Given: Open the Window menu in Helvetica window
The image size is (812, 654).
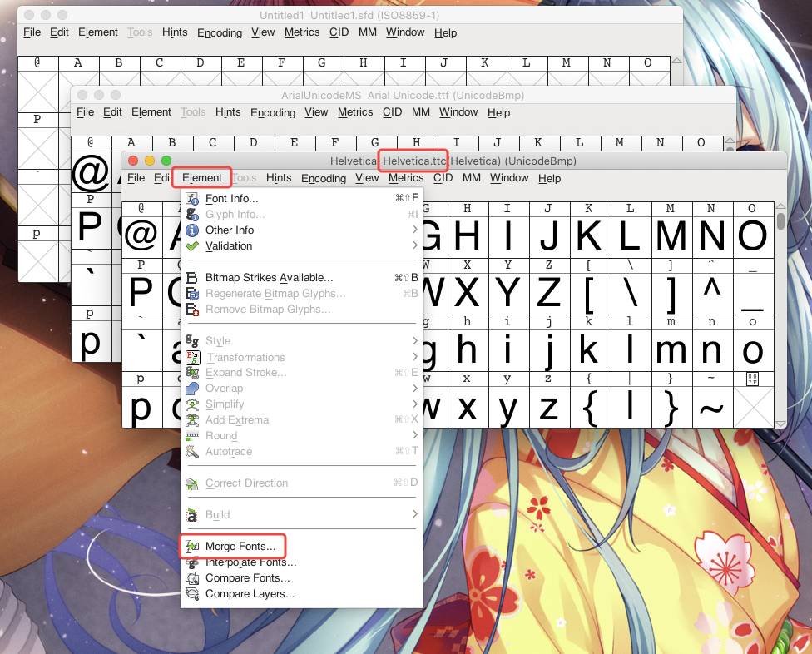Looking at the screenshot, I should [509, 178].
